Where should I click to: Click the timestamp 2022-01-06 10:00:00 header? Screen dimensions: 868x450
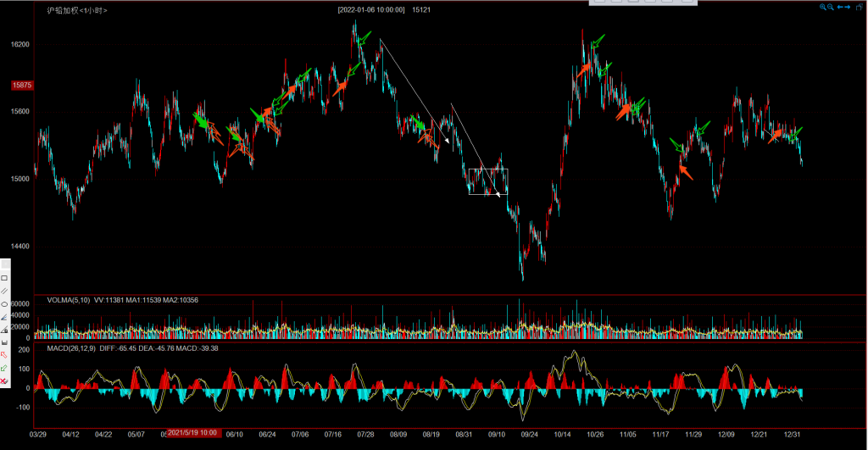371,9
